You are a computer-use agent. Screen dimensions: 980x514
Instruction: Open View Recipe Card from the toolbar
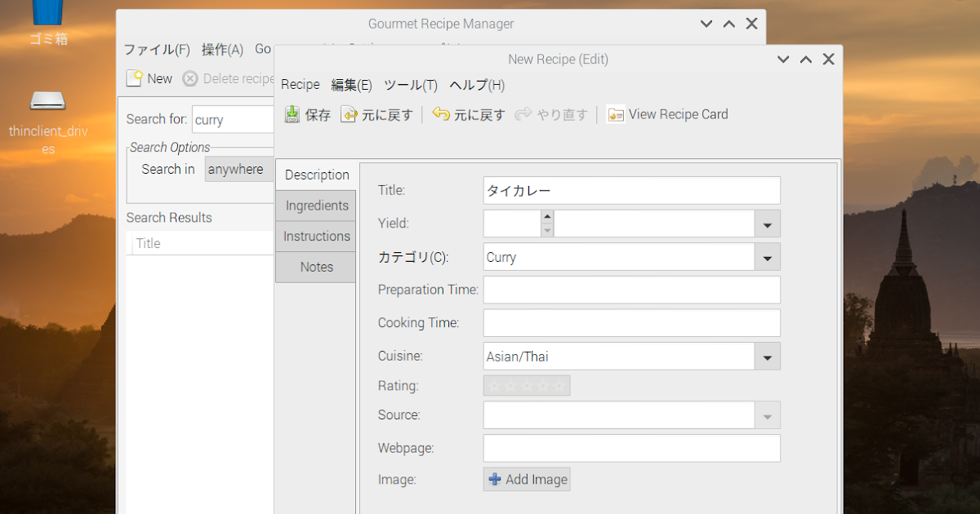(x=668, y=114)
